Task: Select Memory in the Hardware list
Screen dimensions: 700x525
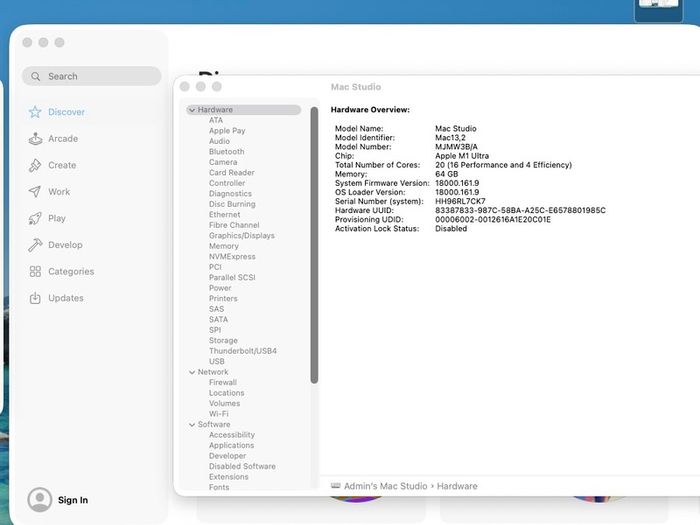Action: coord(224,246)
